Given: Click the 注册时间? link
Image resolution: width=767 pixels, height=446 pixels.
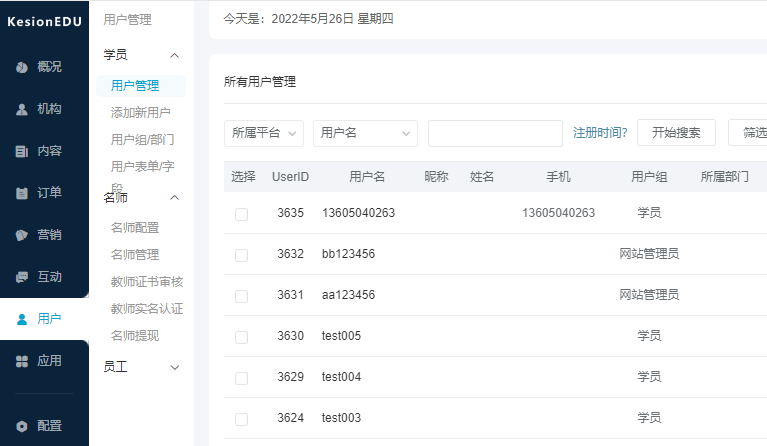Looking at the screenshot, I should 600,133.
